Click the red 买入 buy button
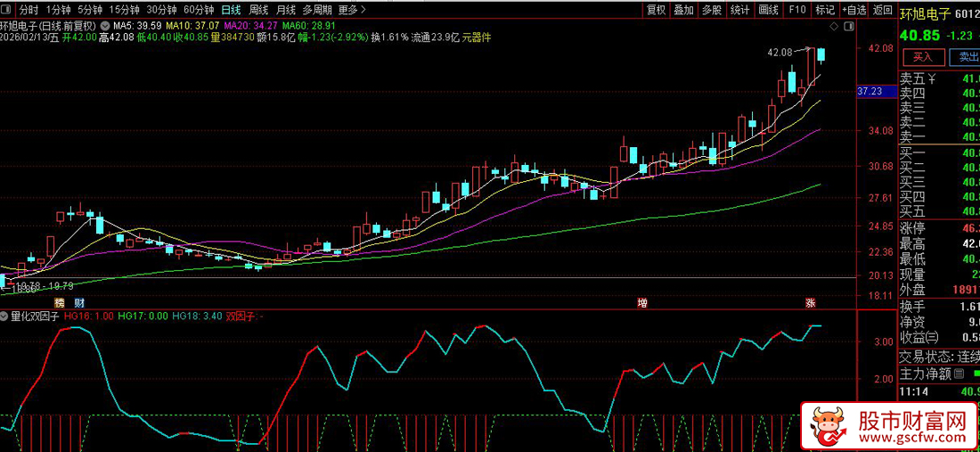This screenshot has height=452, width=980. click(923, 57)
